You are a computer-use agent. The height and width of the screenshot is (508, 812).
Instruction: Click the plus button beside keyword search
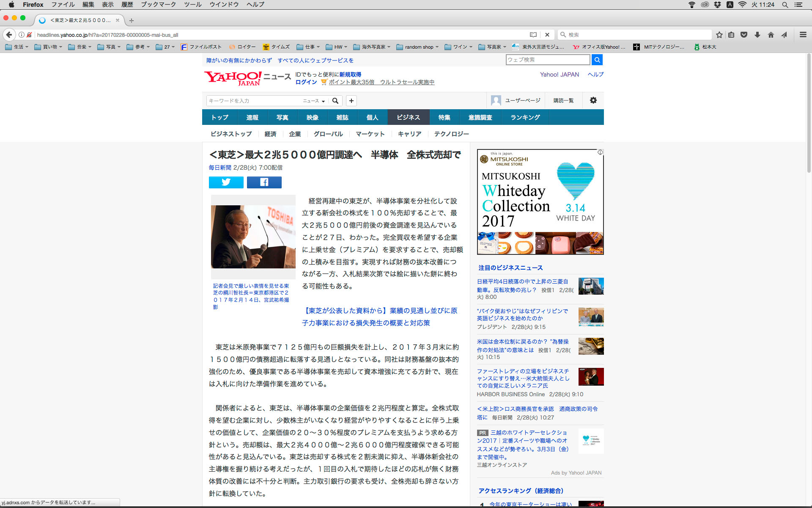(351, 101)
